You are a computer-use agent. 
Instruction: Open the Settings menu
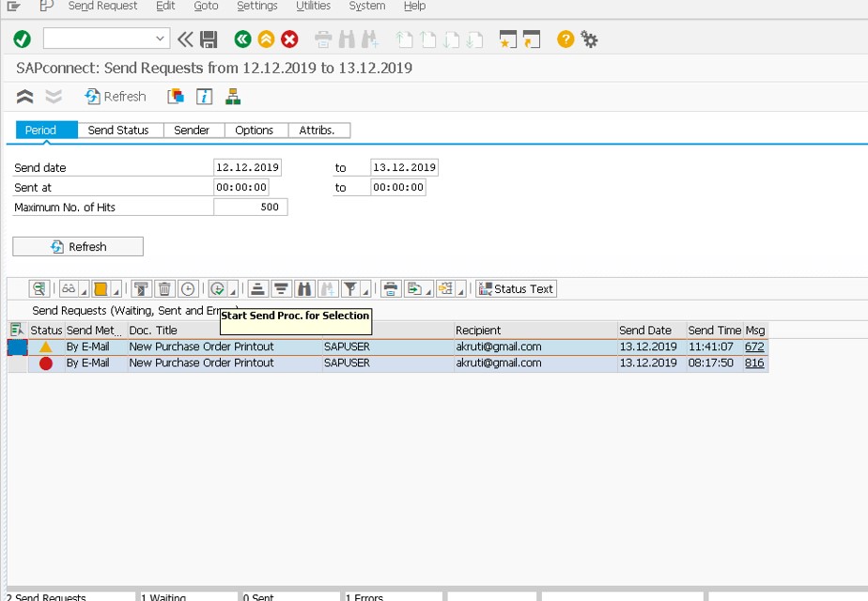[x=256, y=6]
